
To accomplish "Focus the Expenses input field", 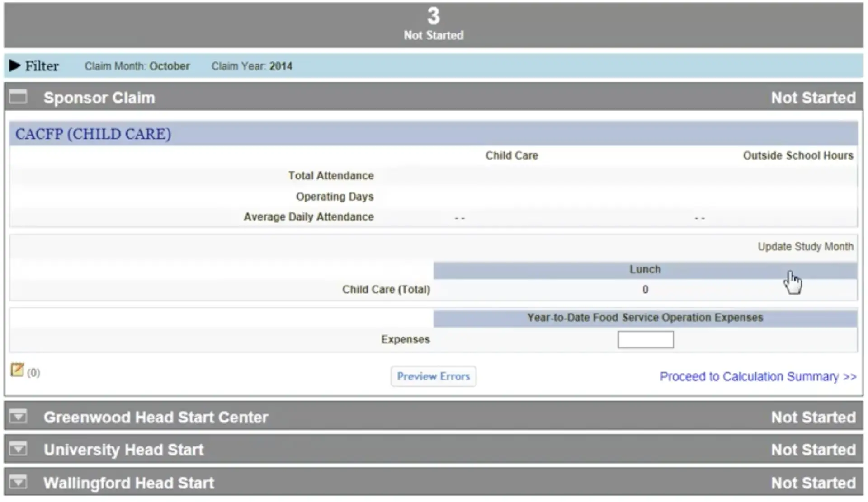I will 646,340.
